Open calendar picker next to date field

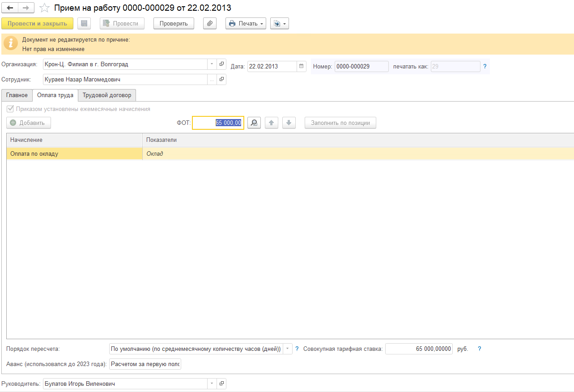tap(302, 66)
